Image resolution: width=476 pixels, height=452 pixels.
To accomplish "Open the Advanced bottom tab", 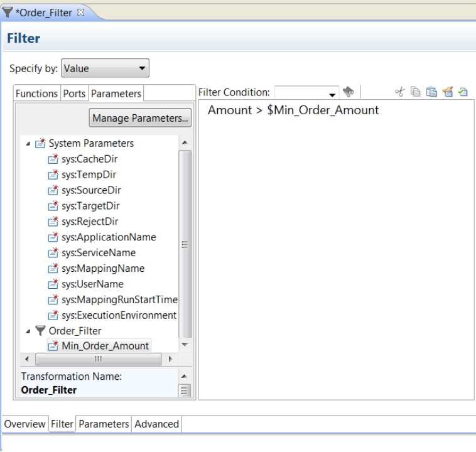I will pyautogui.click(x=156, y=424).
